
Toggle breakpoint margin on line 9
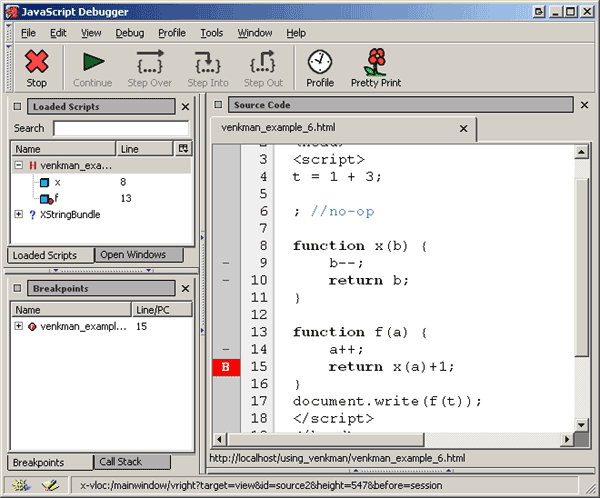pyautogui.click(x=226, y=263)
